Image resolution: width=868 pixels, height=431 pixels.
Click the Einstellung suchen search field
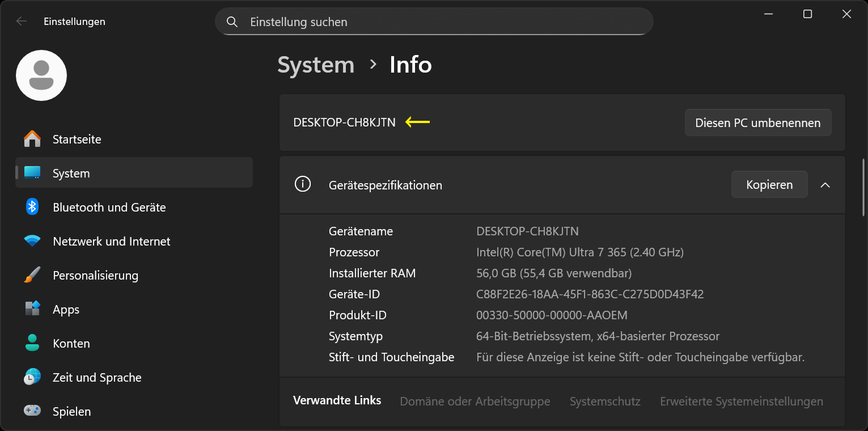point(434,22)
